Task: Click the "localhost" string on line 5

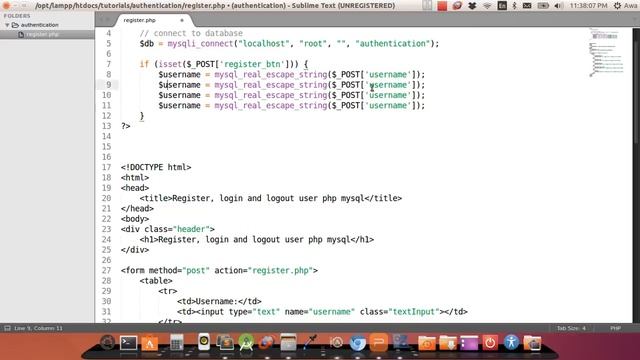Action: [x=264, y=44]
